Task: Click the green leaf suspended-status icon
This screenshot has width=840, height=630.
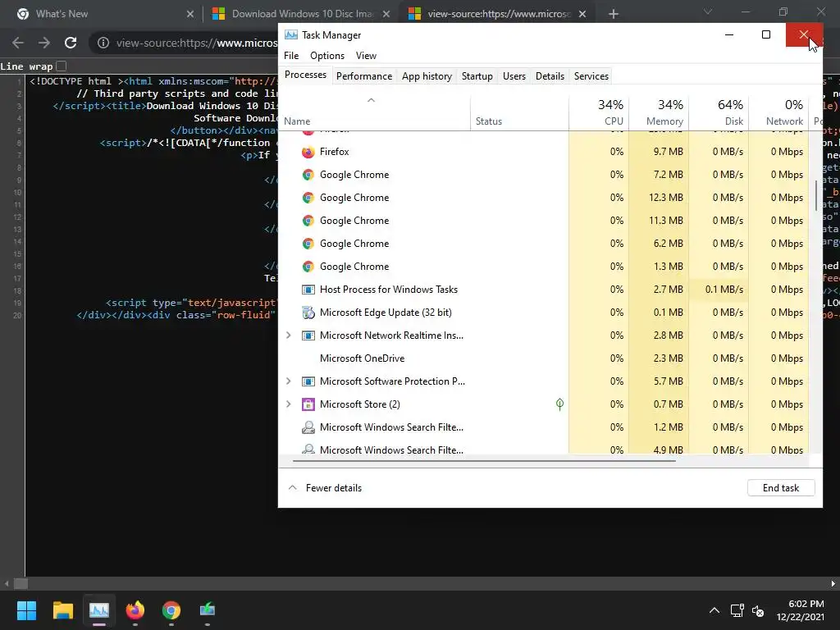Action: pyautogui.click(x=559, y=404)
